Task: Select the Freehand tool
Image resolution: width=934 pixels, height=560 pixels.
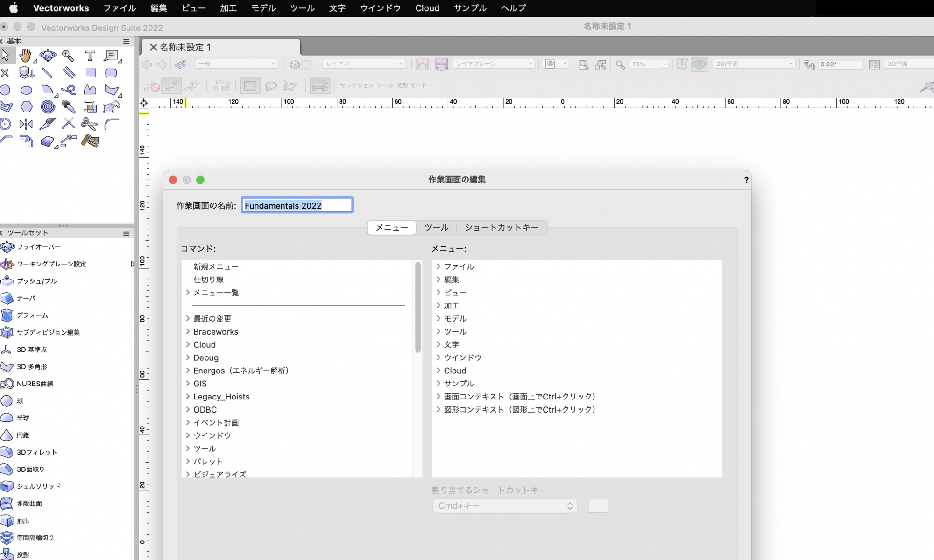Action: 69,90
